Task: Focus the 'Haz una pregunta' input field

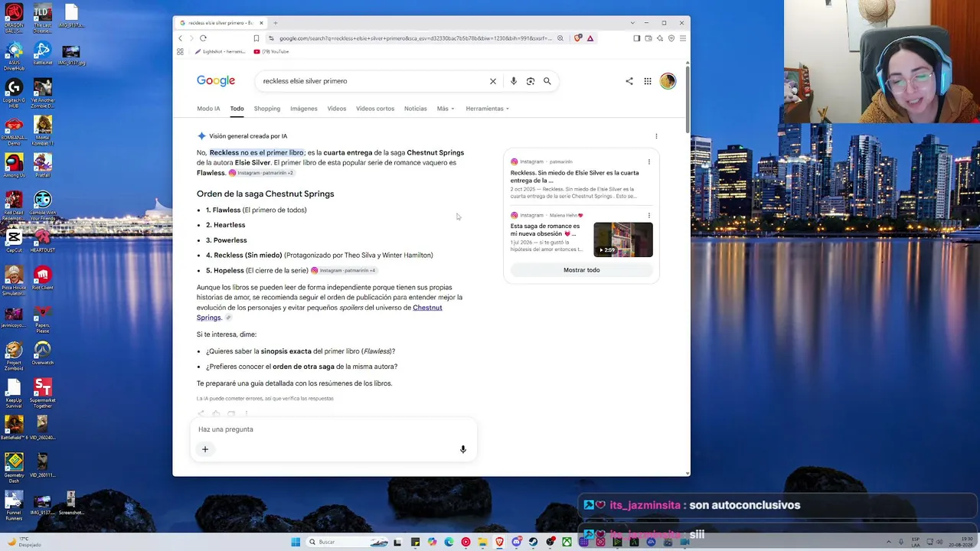Action: [x=333, y=429]
